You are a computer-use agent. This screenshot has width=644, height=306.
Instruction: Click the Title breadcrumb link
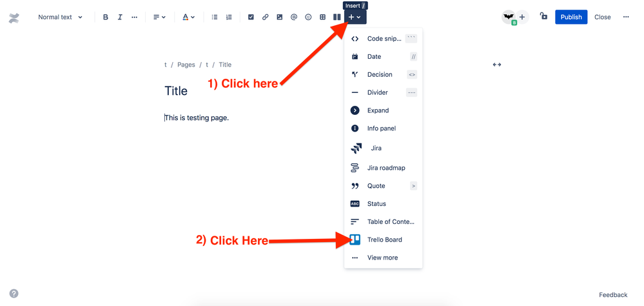point(225,65)
